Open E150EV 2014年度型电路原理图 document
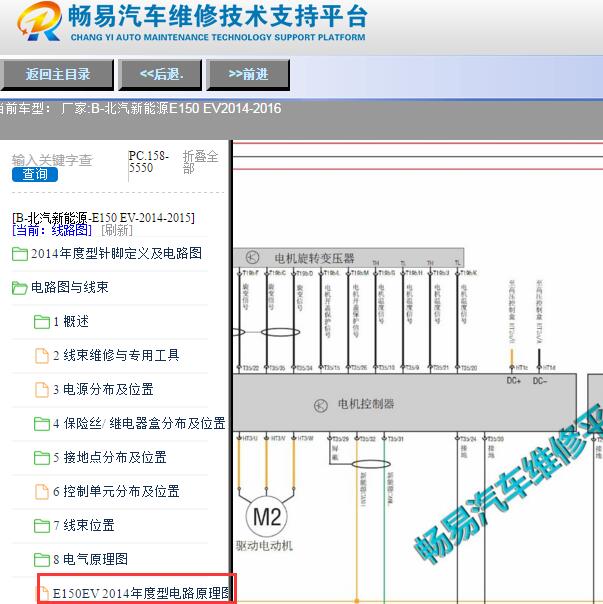The width and height of the screenshot is (603, 604). click(x=141, y=593)
